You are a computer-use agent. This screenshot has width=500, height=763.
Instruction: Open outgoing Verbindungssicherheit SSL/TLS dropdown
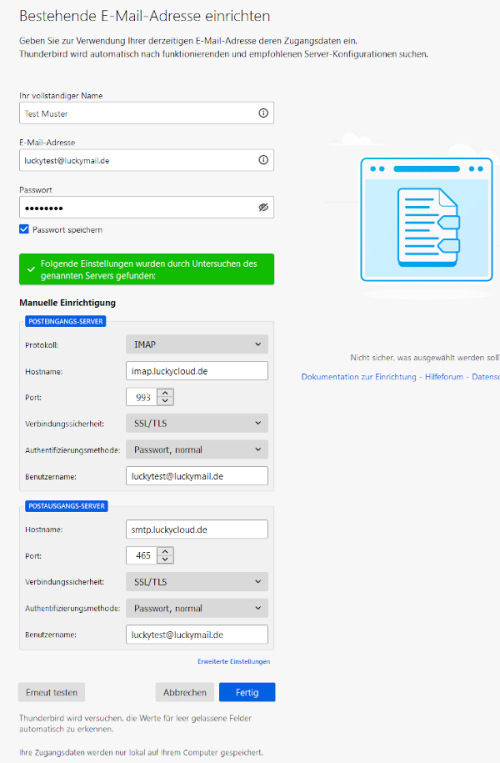click(197, 581)
